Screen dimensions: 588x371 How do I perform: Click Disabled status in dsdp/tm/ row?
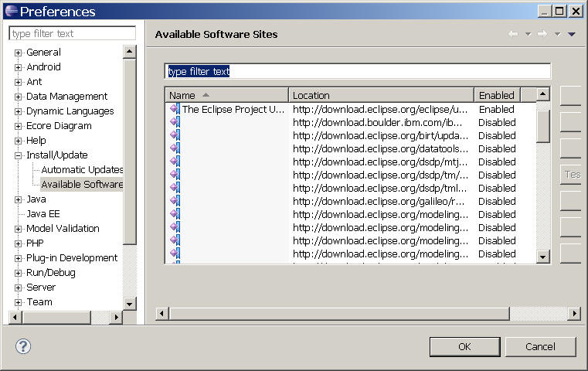click(x=497, y=175)
